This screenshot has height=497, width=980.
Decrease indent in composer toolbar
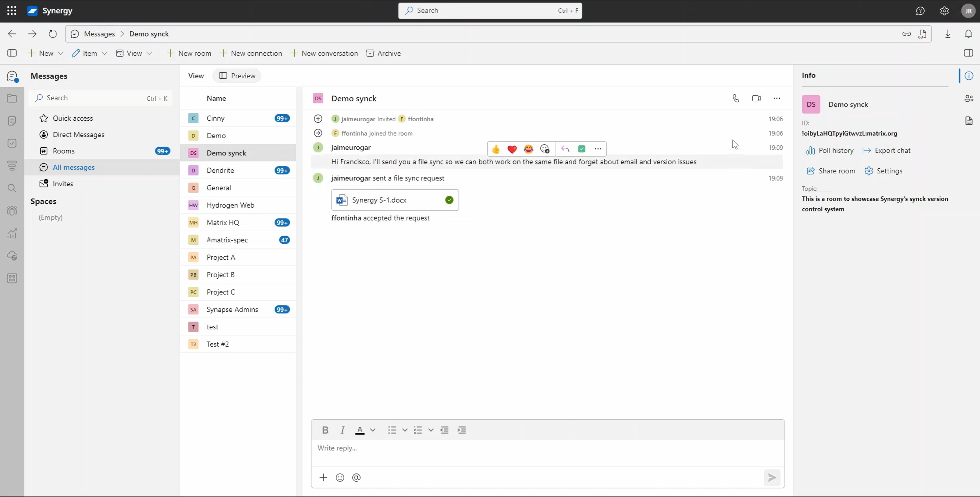click(x=444, y=430)
